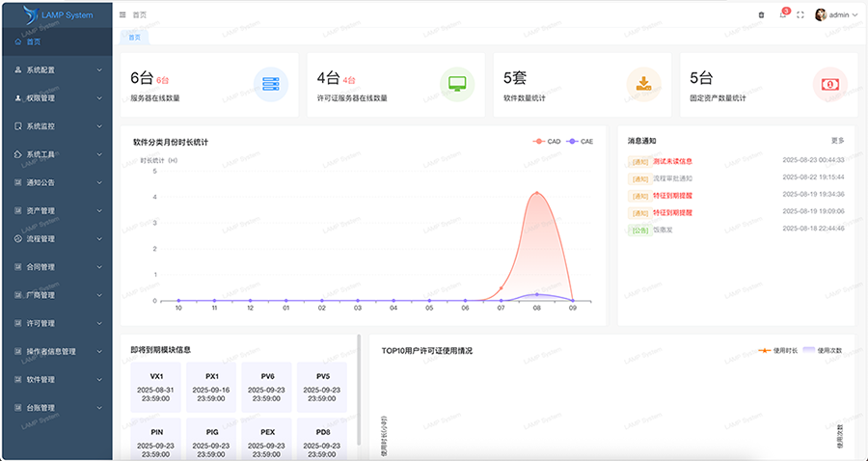Image resolution: width=868 pixels, height=461 pixels.
Task: Click 更多 in the 消息通知 panel
Action: click(837, 141)
